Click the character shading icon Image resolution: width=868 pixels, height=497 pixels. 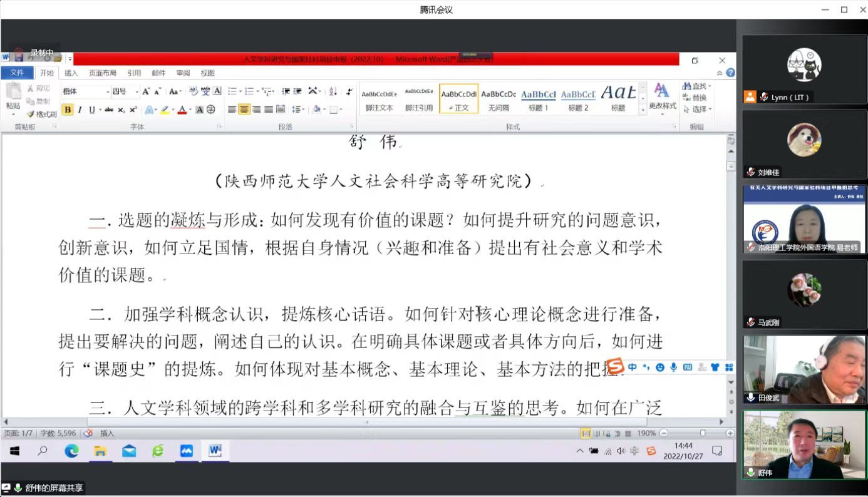tap(199, 110)
